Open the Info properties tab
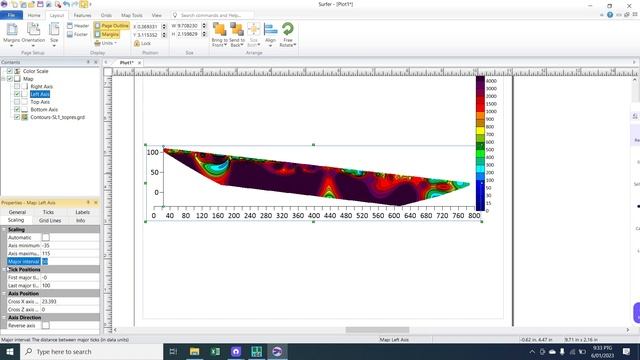This screenshot has width=640, height=360. coord(80,220)
